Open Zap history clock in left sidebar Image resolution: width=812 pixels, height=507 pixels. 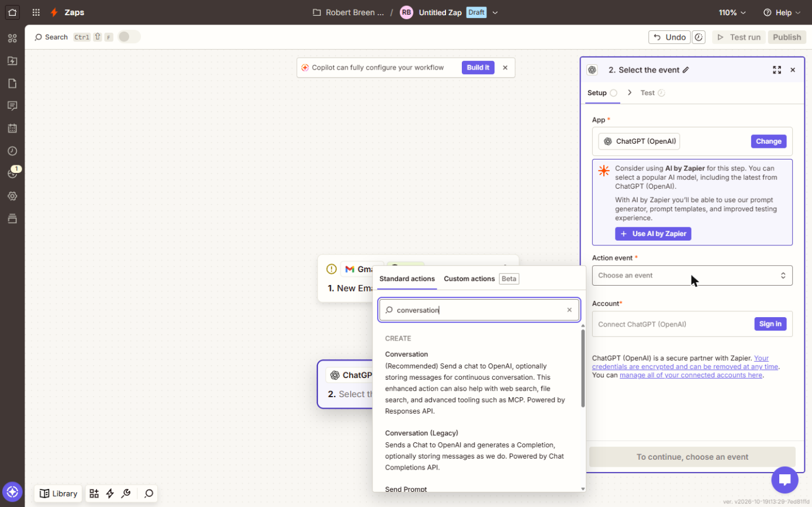(12, 151)
